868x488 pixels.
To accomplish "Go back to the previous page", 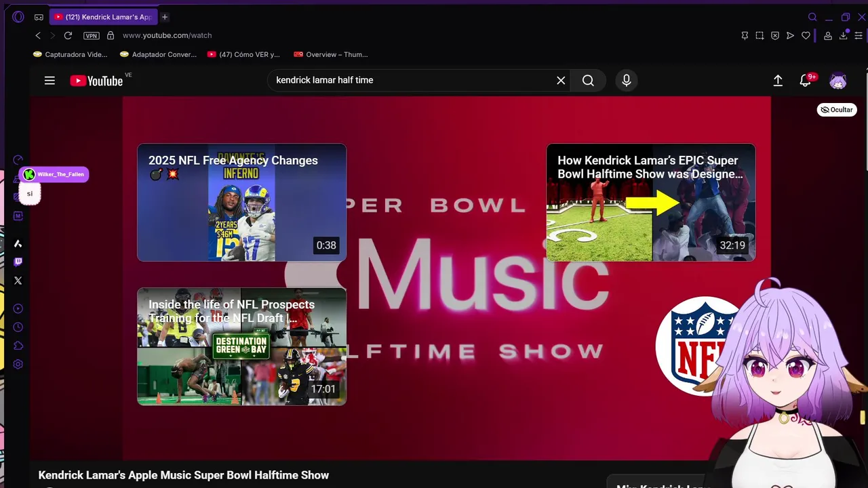I will point(38,35).
